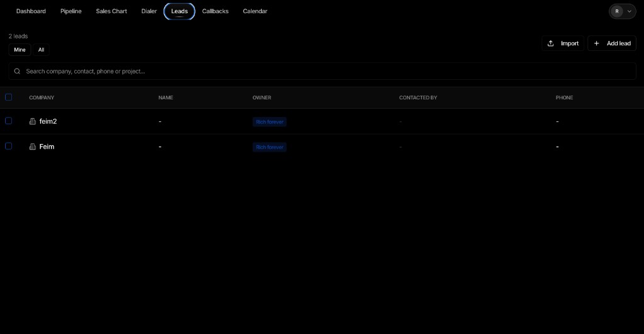Open the Dashboard tab
The image size is (644, 334).
click(x=31, y=11)
